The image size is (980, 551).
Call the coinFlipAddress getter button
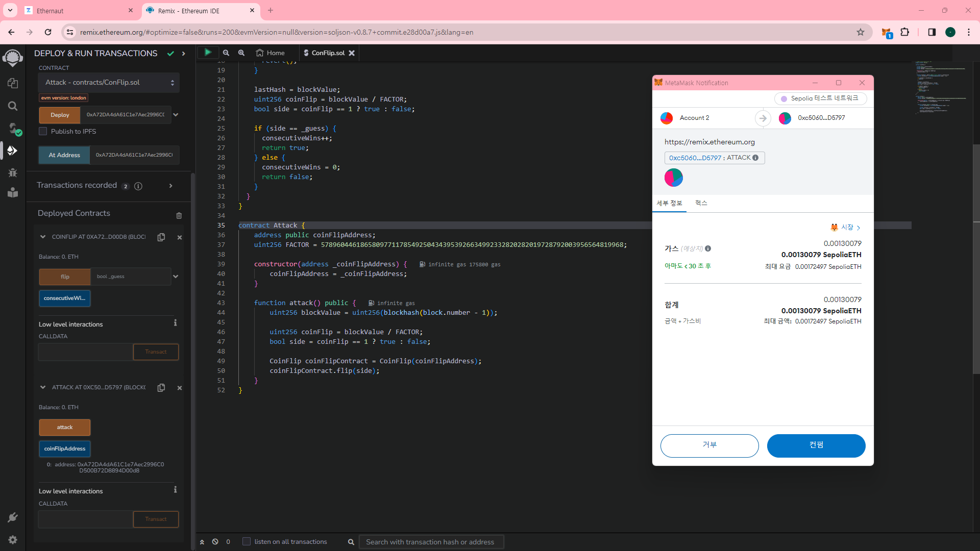(65, 448)
